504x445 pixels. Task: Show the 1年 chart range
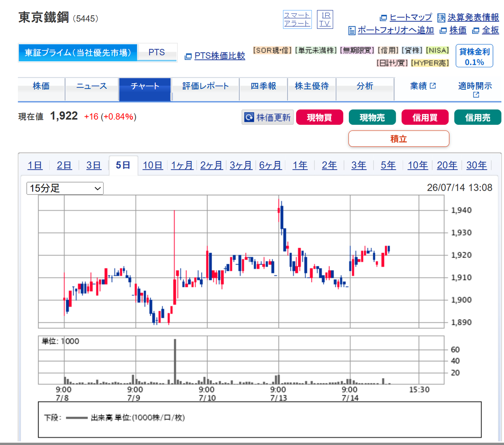pos(300,165)
